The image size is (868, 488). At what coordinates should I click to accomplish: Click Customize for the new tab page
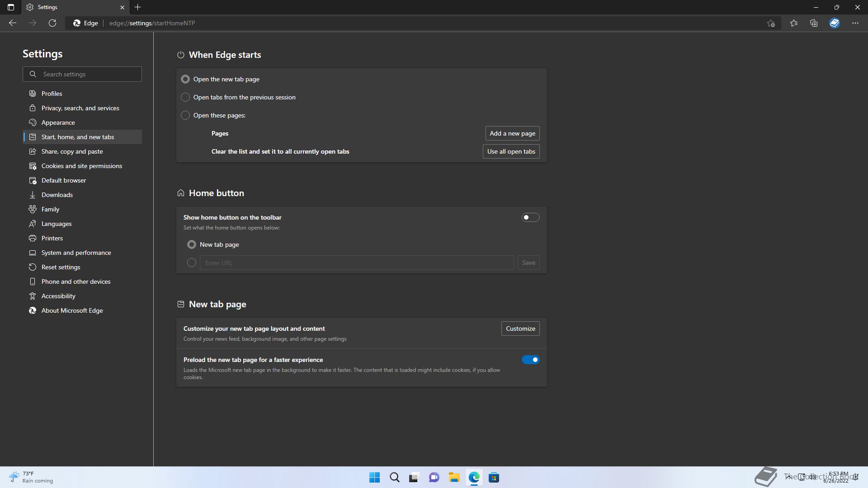(x=520, y=328)
